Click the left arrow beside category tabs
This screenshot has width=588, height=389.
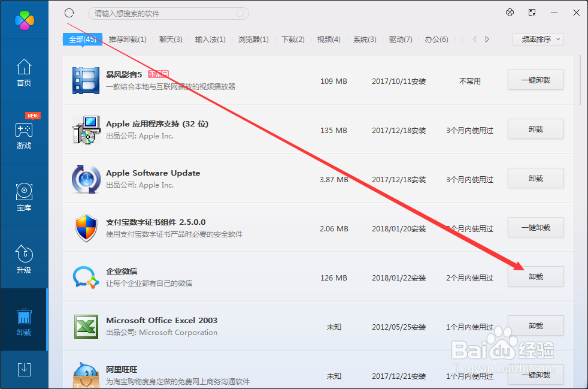coord(473,39)
